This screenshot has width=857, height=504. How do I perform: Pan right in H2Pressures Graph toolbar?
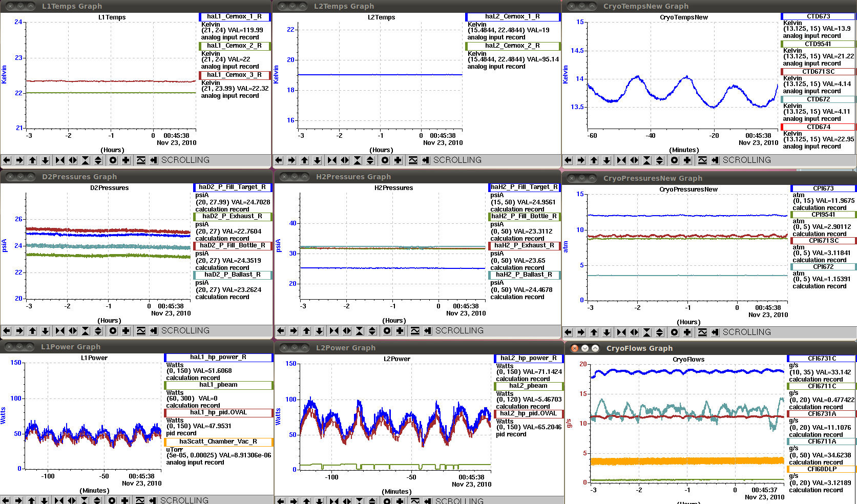(294, 331)
